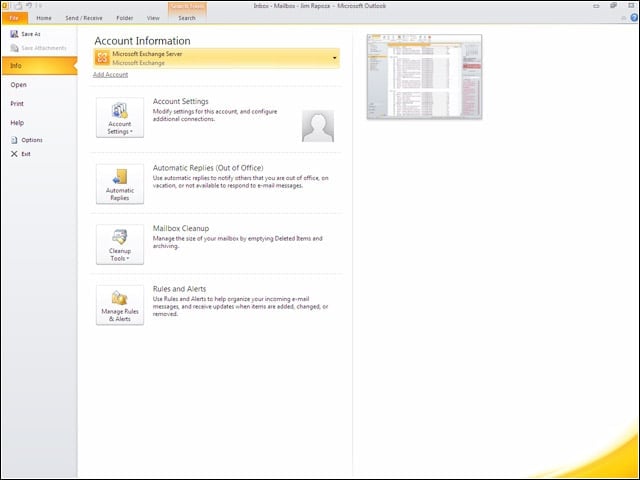
Task: Open the File tab
Action: click(15, 18)
